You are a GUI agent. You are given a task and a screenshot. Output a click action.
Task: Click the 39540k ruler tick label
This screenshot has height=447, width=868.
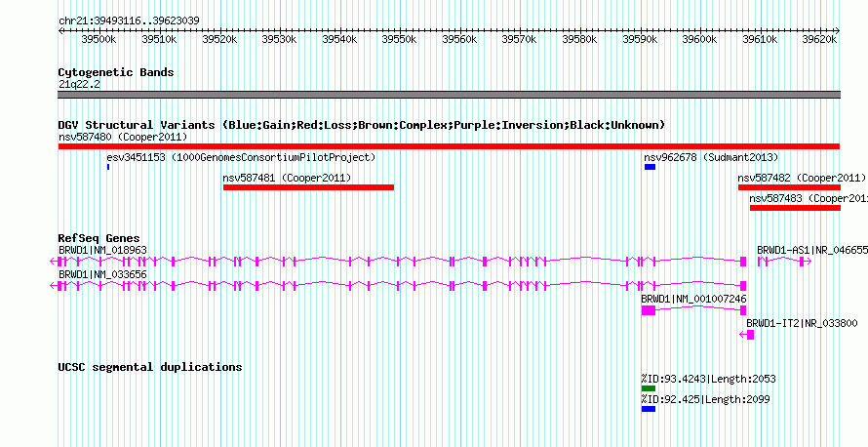pyautogui.click(x=339, y=39)
